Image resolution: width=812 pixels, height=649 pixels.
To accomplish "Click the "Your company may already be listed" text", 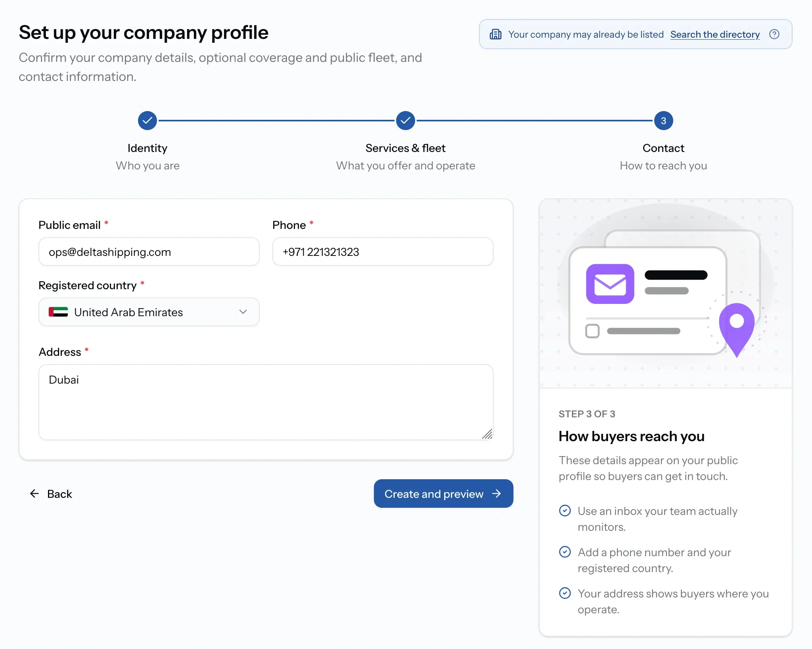I will pos(586,35).
